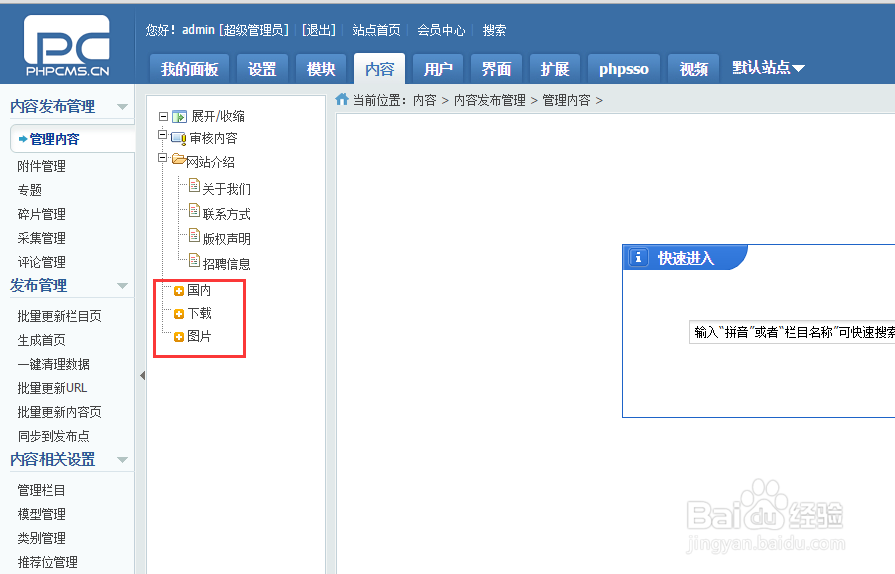Click 一键清理数据 in the sidebar
The height and width of the screenshot is (574, 895).
pos(54,364)
